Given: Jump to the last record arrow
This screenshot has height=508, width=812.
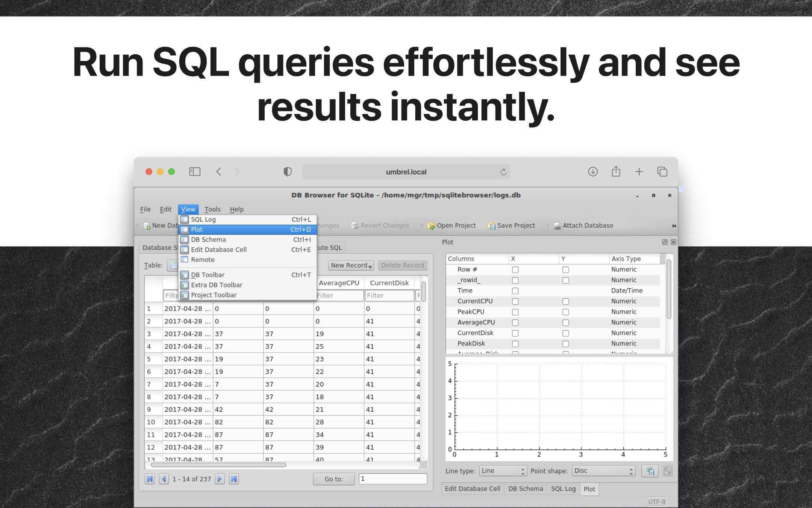Looking at the screenshot, I should 234,479.
